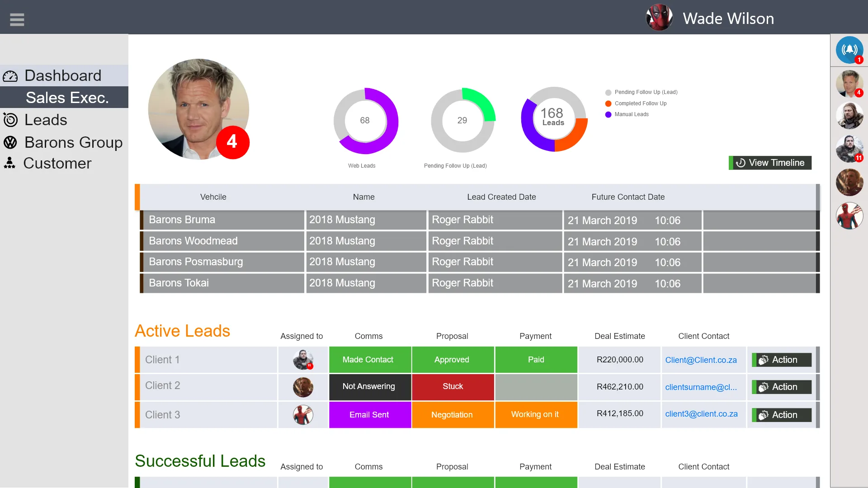Click the Vehcile column header
The image size is (868, 488).
coord(213,197)
